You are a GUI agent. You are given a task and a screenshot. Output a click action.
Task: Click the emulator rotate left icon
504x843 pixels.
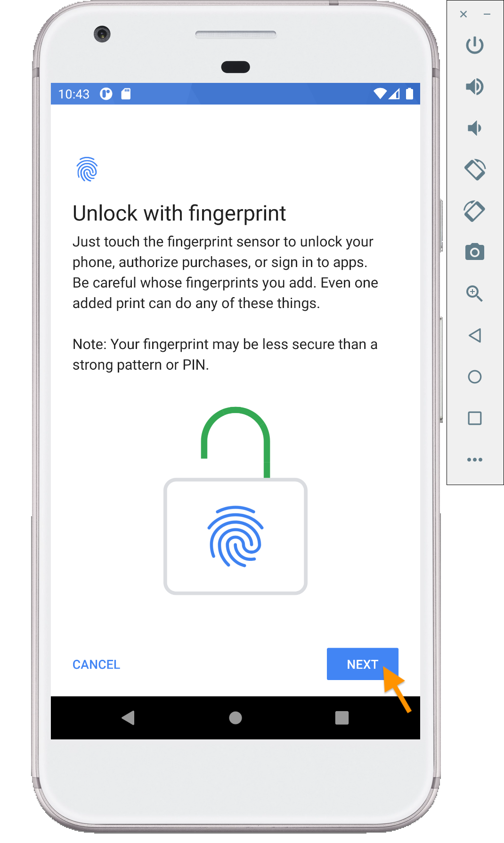(x=474, y=170)
